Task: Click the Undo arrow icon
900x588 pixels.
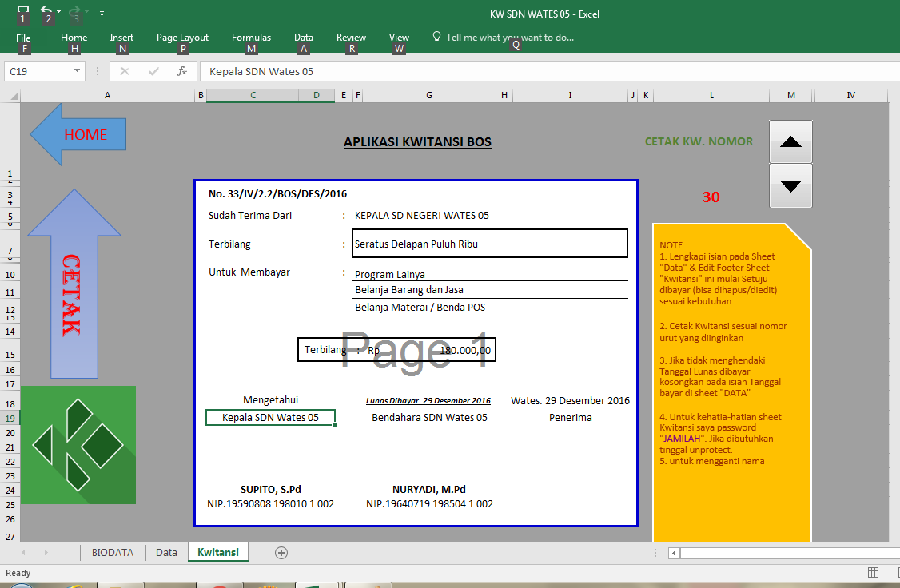Action: (x=46, y=11)
